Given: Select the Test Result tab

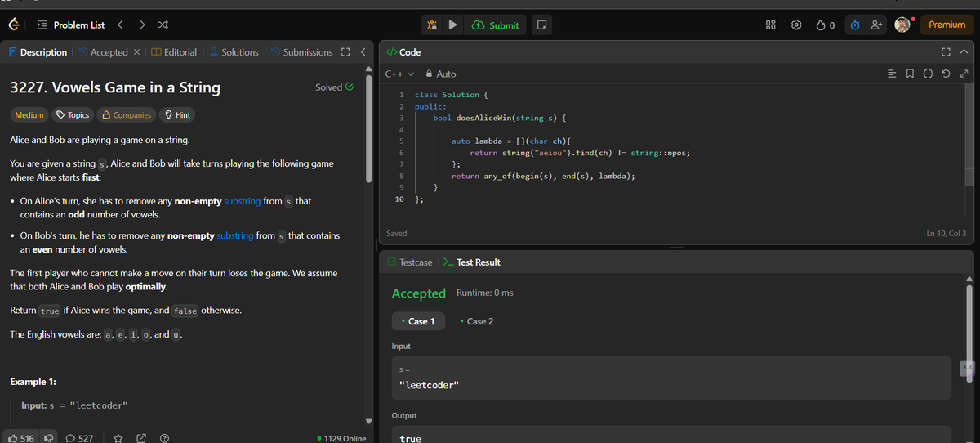Looking at the screenshot, I should pos(472,262).
